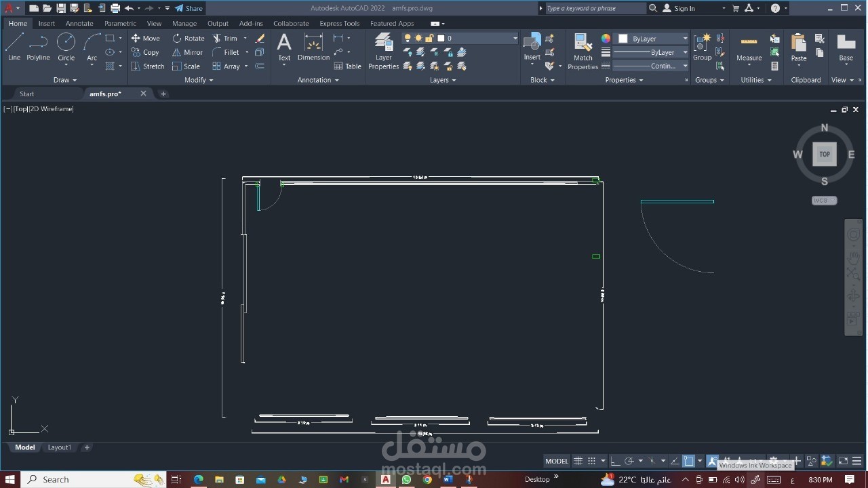868x488 pixels.
Task: Toggle MODEL space button in status bar
Action: [557, 461]
